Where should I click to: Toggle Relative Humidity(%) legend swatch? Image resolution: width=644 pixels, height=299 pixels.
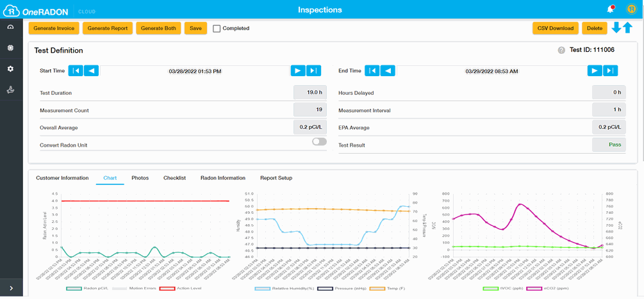click(x=262, y=288)
